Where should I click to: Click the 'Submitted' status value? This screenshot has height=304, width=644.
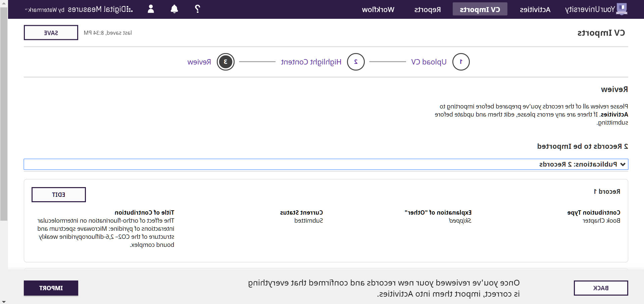[x=309, y=221]
